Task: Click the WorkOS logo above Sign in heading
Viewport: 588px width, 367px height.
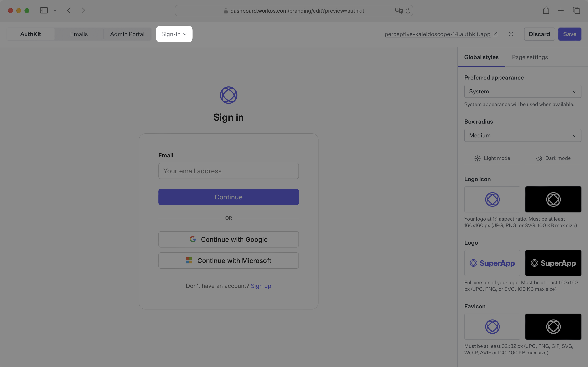Action: 228,95
